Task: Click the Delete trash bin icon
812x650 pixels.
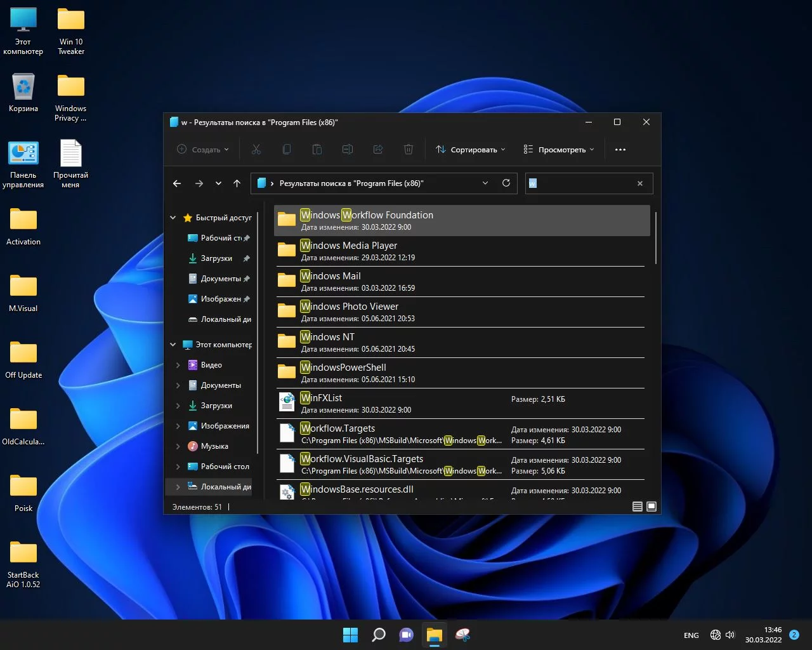Action: pos(409,150)
